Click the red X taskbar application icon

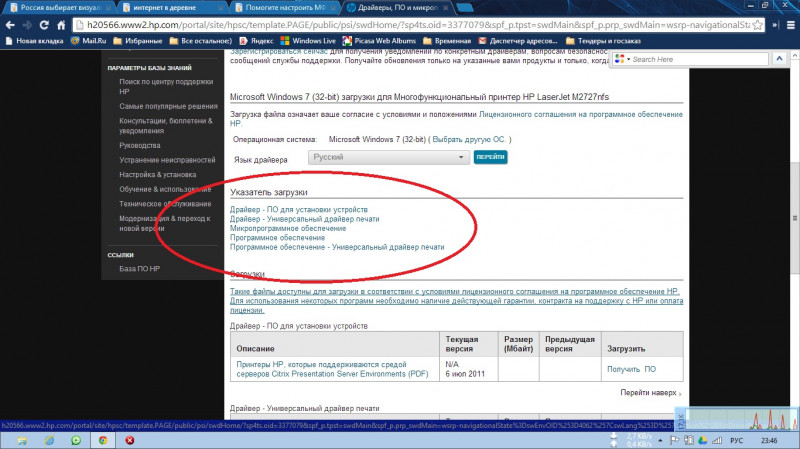click(x=130, y=440)
